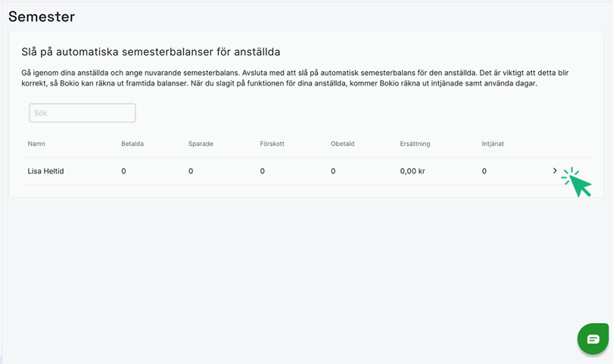Select the Sparade column header
This screenshot has width=613, height=364.
pos(202,144)
